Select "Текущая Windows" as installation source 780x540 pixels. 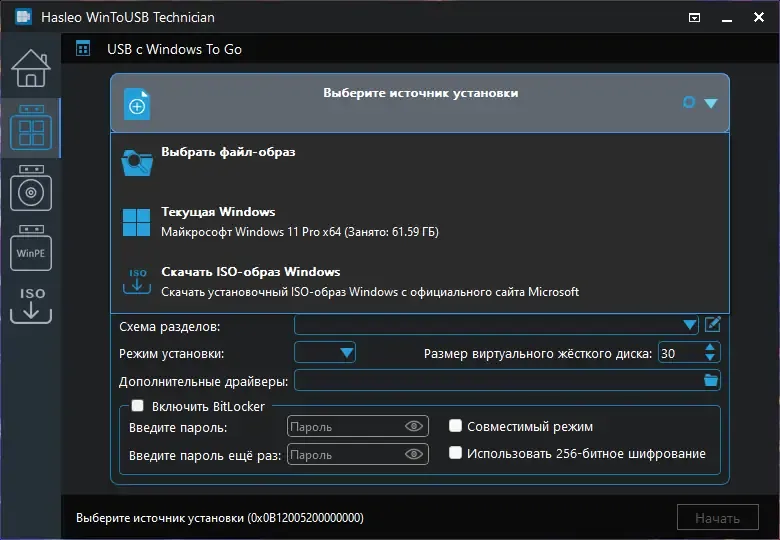(x=218, y=212)
